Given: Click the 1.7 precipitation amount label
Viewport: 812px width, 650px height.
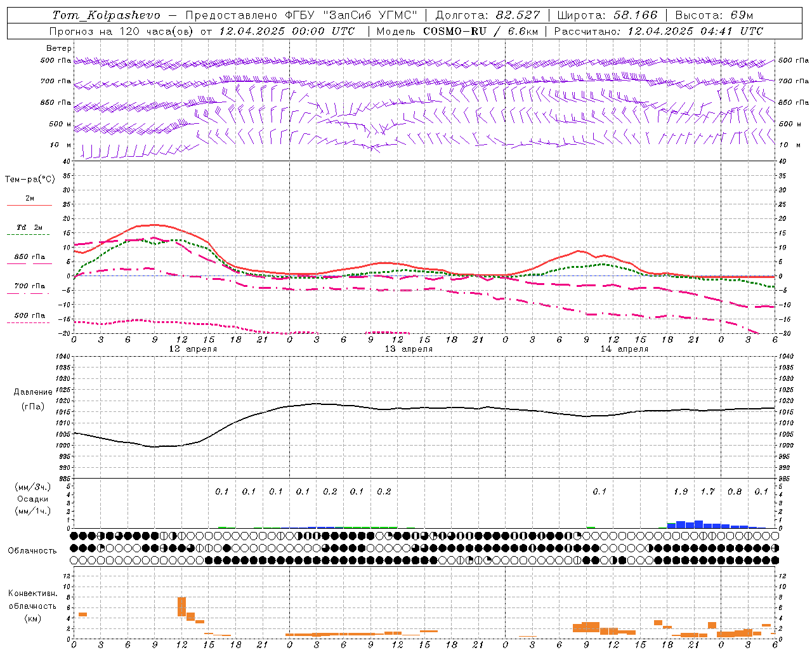Looking at the screenshot, I should click(x=707, y=491).
